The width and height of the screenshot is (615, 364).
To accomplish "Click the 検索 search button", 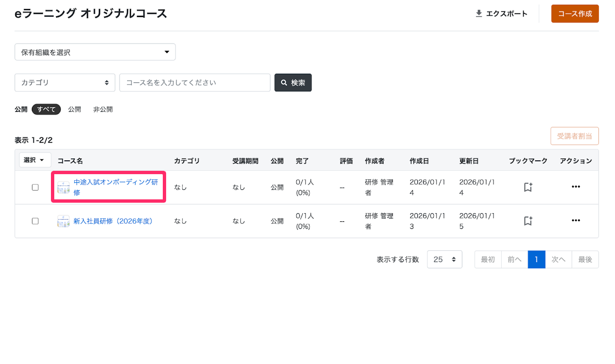I will click(293, 82).
